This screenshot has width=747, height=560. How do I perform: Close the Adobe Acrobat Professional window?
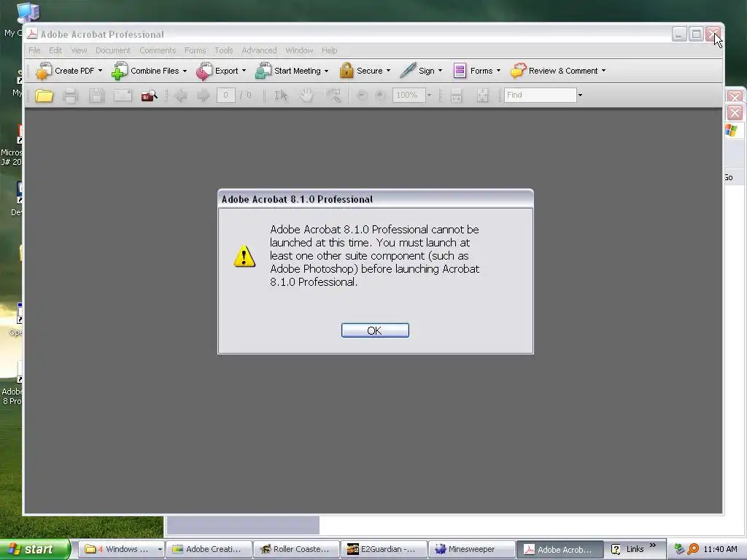click(713, 34)
